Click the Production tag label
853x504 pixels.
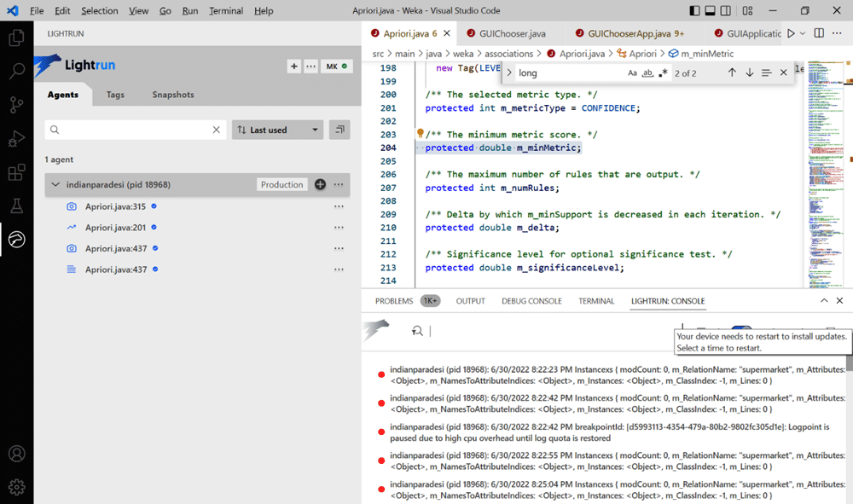(x=281, y=184)
